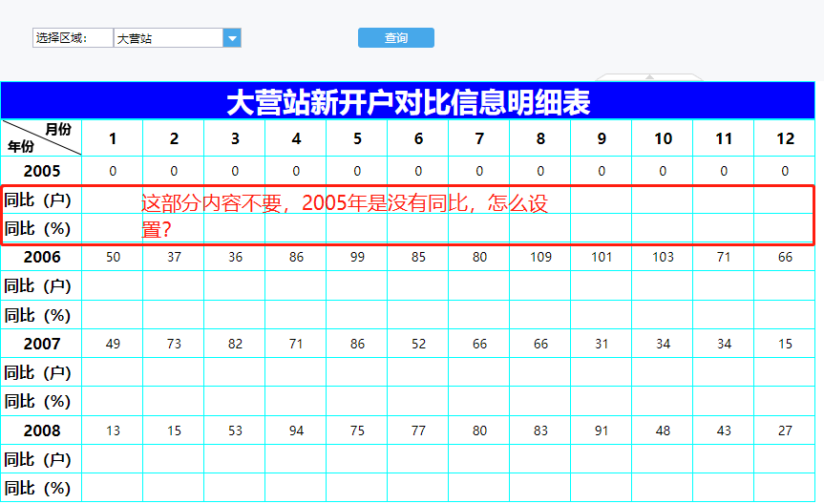This screenshot has height=504, width=824.
Task: Click 2006 December value 66
Action: pyautogui.click(x=785, y=257)
